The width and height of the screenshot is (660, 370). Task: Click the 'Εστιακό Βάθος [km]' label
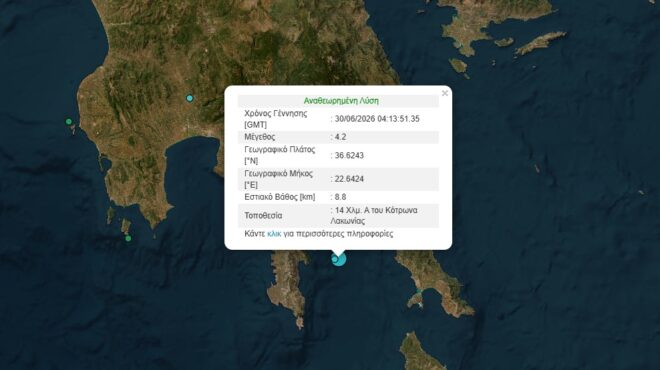(x=280, y=197)
